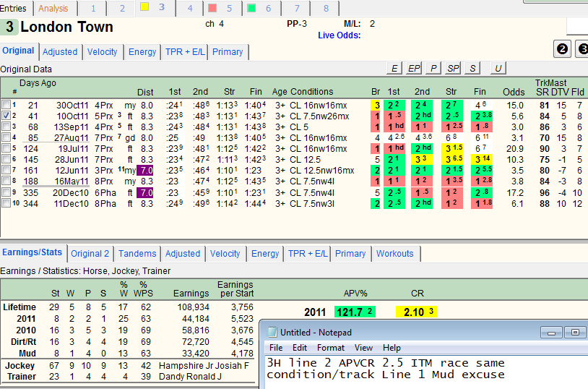The height and width of the screenshot is (389, 588).
Task: Check pace line 7 dated 12Jun11
Action: [x=6, y=170]
